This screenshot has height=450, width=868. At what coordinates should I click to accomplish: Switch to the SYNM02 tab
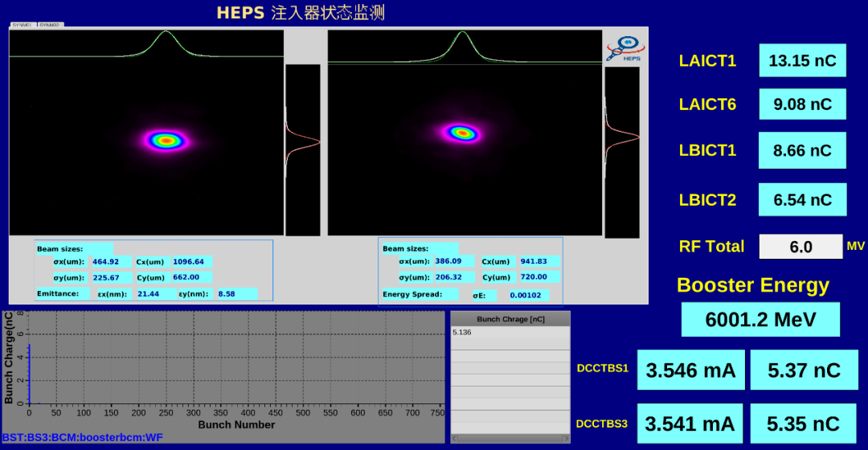pyautogui.click(x=50, y=25)
